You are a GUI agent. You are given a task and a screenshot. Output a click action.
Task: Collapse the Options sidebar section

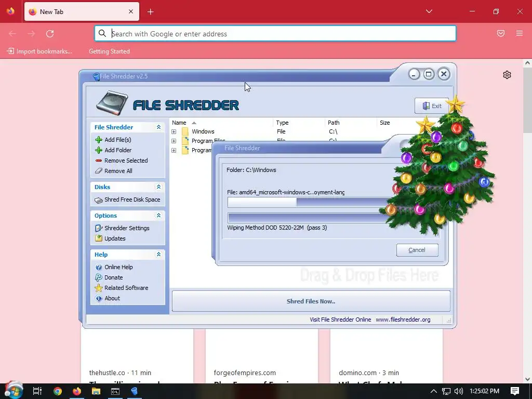pos(158,216)
